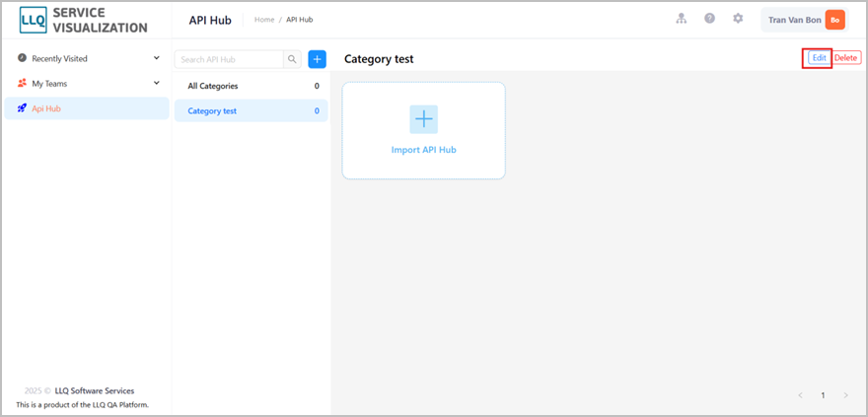The image size is (868, 417).
Task: Click the red Delete button
Action: coord(846,57)
